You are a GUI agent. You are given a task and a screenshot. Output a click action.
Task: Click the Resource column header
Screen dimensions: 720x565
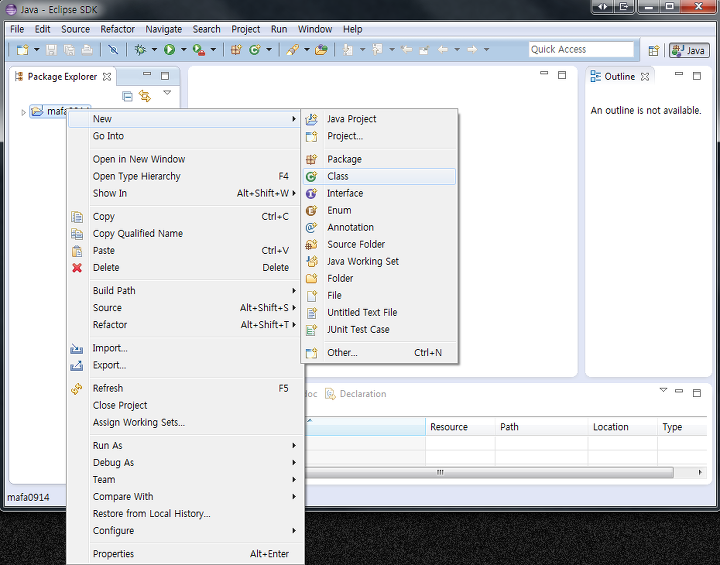460,427
